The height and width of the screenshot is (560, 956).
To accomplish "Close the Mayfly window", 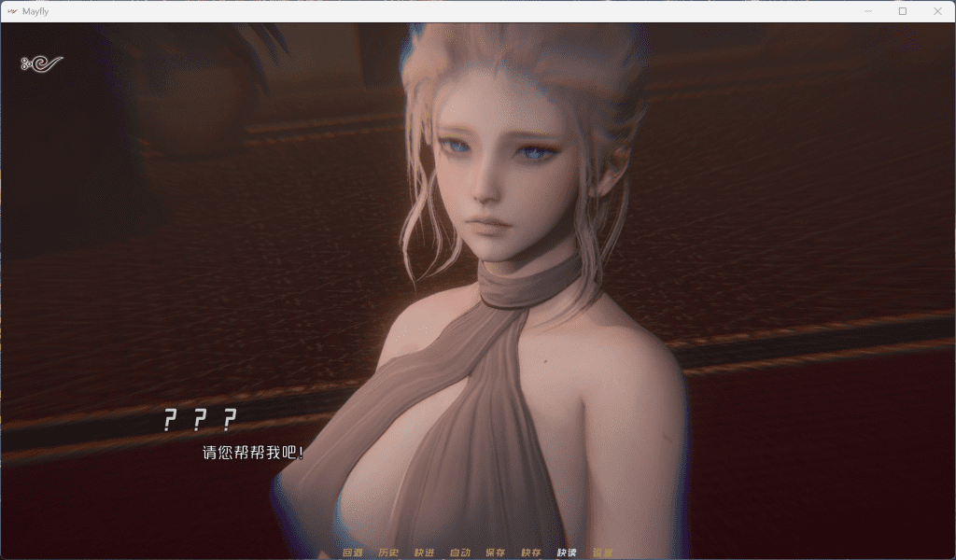I will (939, 11).
